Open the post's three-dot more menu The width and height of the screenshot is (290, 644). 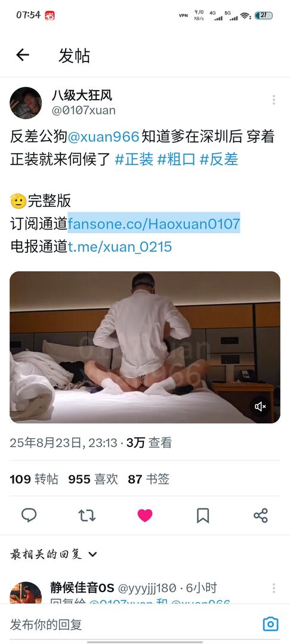273,100
